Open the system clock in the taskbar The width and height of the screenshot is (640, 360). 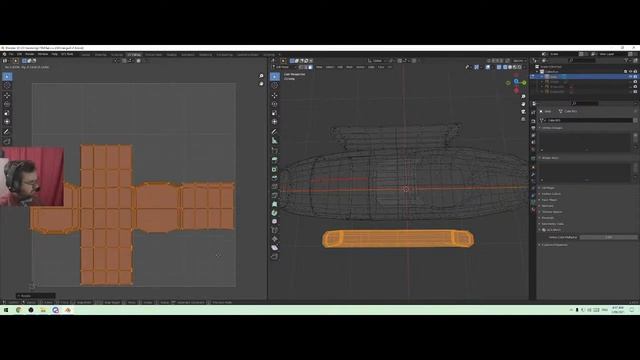click(618, 310)
